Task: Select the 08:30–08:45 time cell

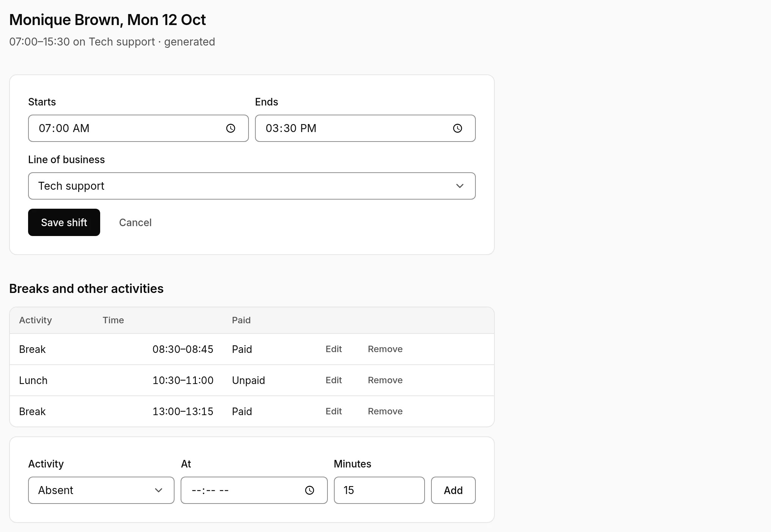Action: click(183, 349)
